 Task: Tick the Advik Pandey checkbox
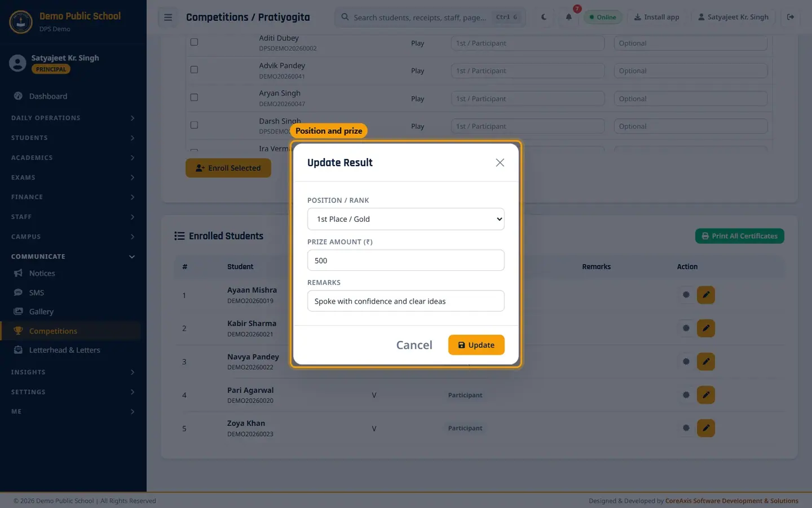(x=194, y=69)
